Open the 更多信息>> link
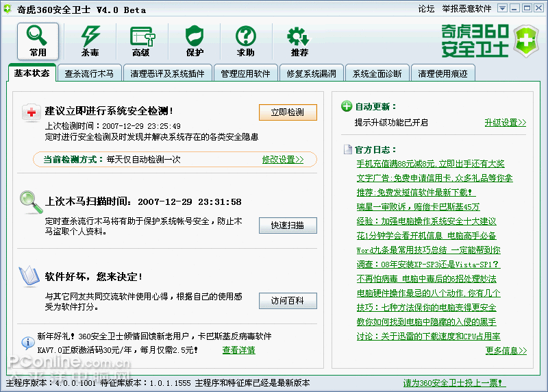 pyautogui.click(x=506, y=350)
